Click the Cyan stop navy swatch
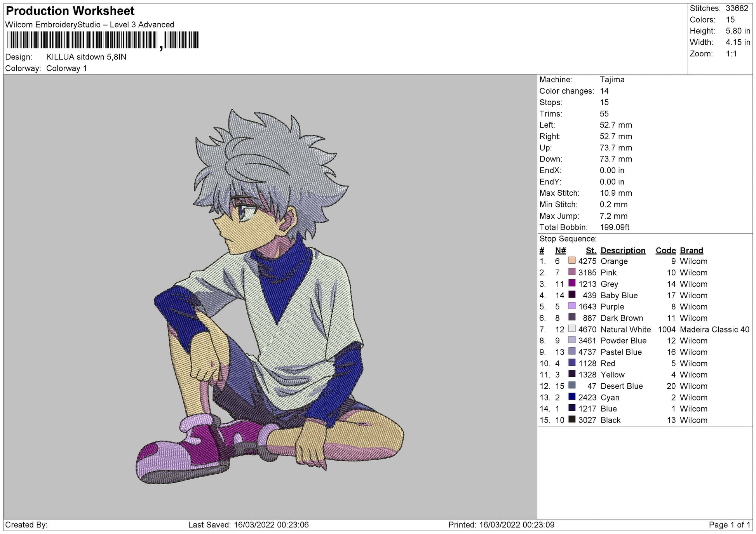The image size is (756, 534). (572, 397)
